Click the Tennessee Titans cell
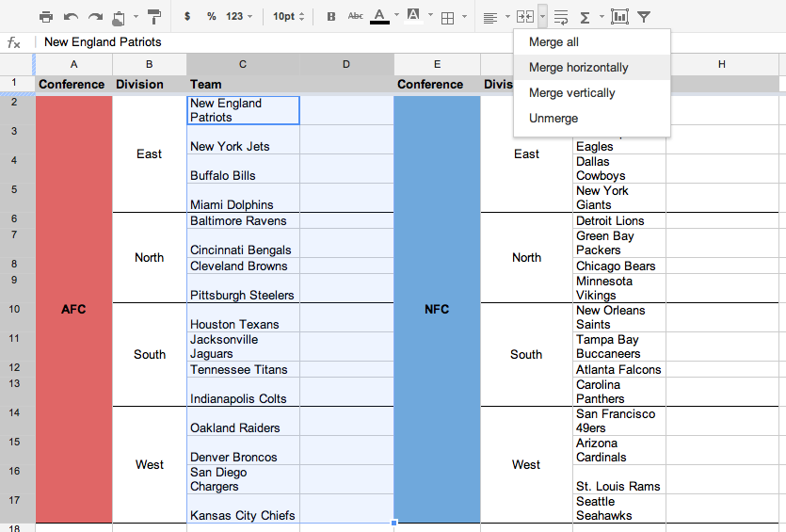This screenshot has height=532, width=786. pyautogui.click(x=243, y=369)
